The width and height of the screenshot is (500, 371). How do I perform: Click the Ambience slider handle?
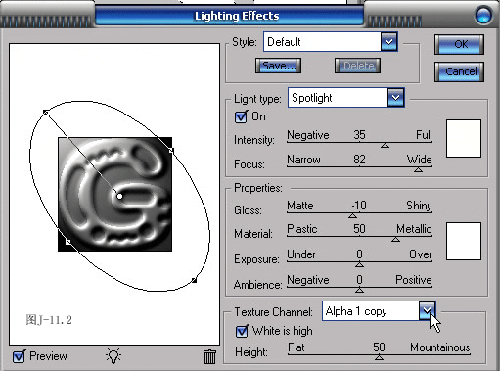[x=359, y=290]
